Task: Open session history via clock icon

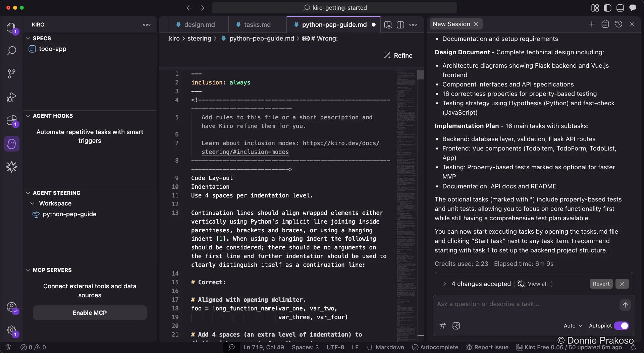Action: click(619, 24)
